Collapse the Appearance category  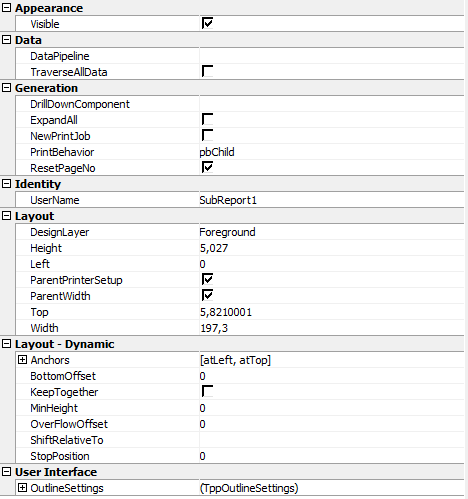pyautogui.click(x=6, y=8)
